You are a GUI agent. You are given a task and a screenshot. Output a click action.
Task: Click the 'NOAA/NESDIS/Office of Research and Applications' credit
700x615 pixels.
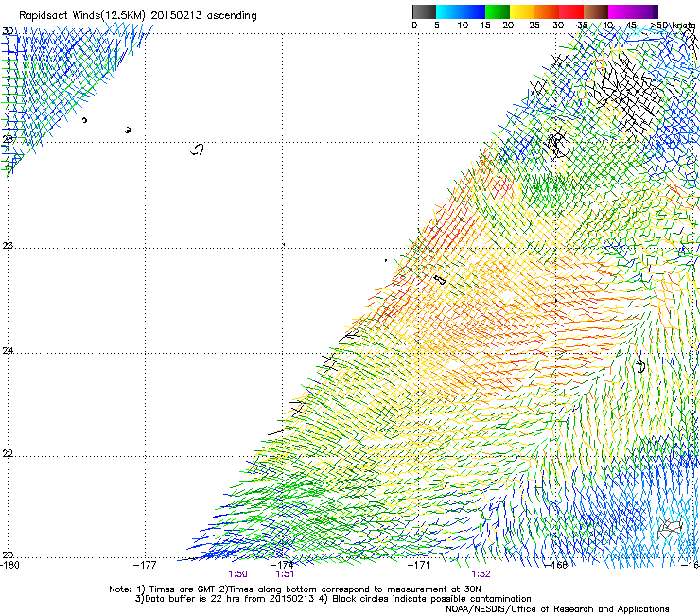coord(557,609)
